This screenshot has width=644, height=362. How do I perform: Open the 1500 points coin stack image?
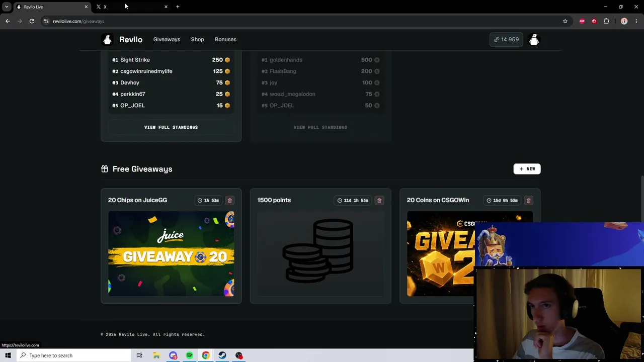(x=320, y=254)
